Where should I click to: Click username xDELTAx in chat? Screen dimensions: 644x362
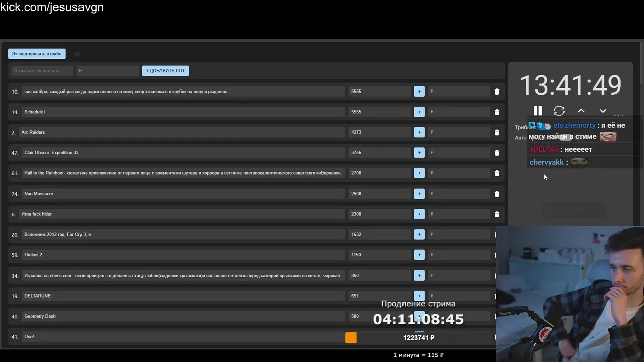pyautogui.click(x=544, y=149)
